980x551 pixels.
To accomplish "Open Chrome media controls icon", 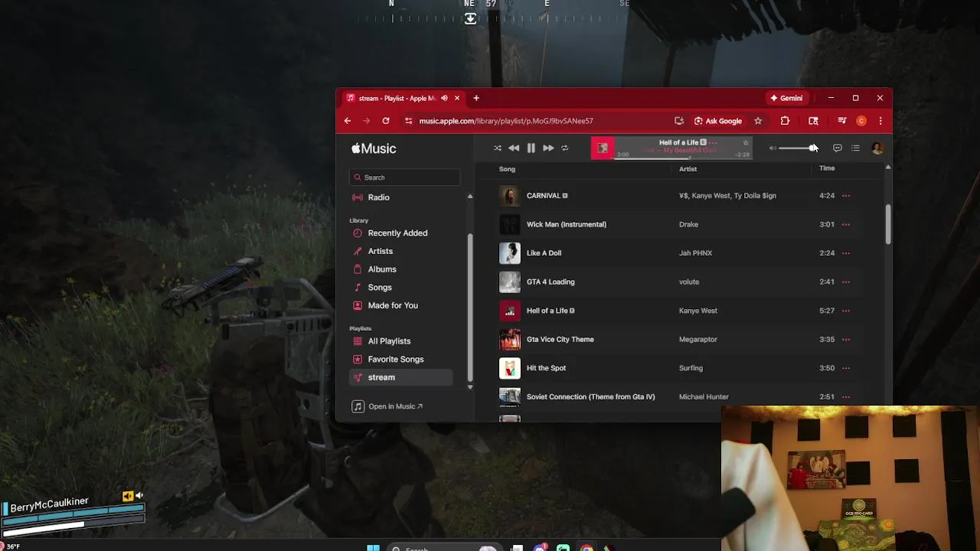I will pyautogui.click(x=842, y=121).
